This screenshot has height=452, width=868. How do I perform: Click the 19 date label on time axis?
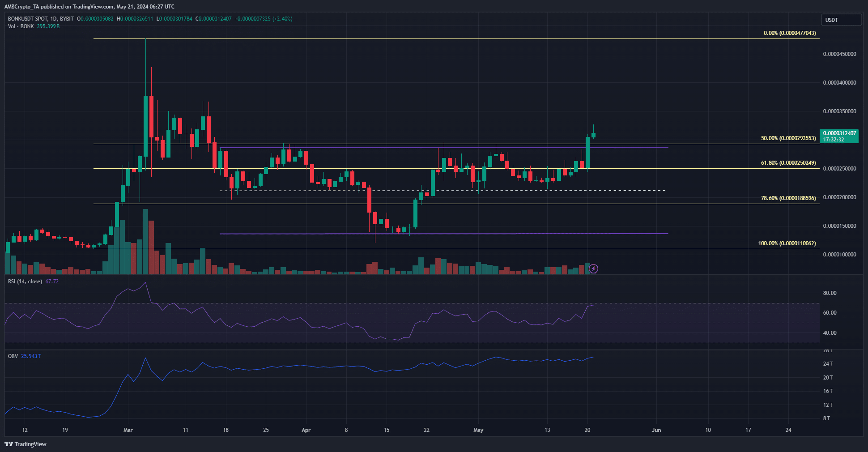(x=65, y=430)
